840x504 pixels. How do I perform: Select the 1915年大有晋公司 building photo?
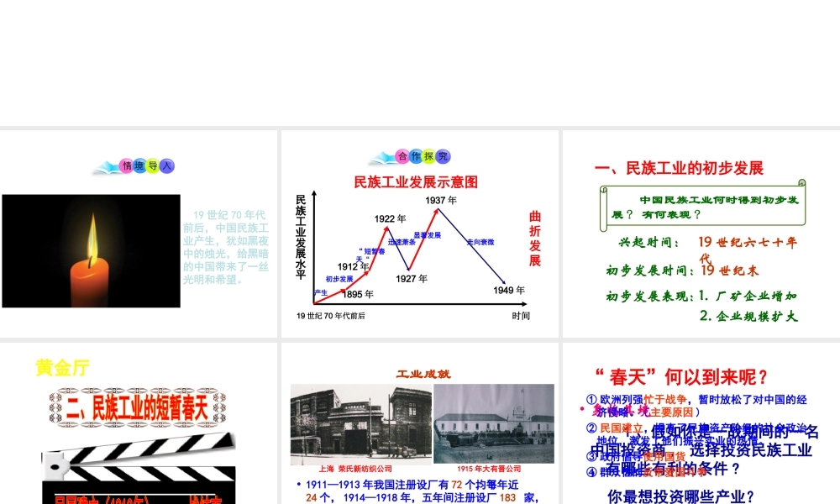pos(493,423)
